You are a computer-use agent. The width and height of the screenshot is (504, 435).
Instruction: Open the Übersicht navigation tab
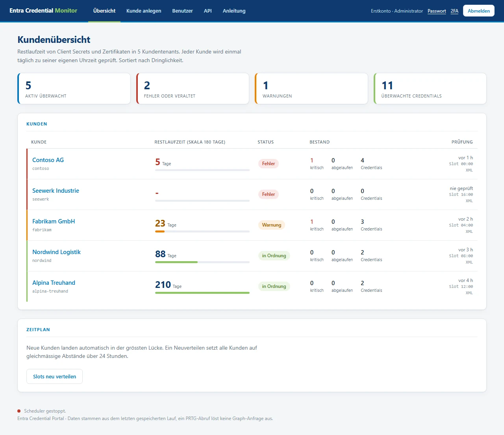point(104,11)
